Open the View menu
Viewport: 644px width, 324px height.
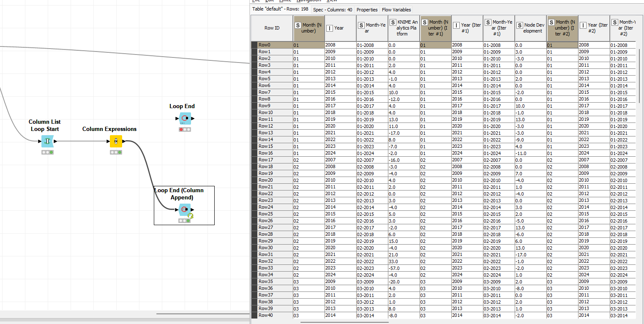[332, 1]
